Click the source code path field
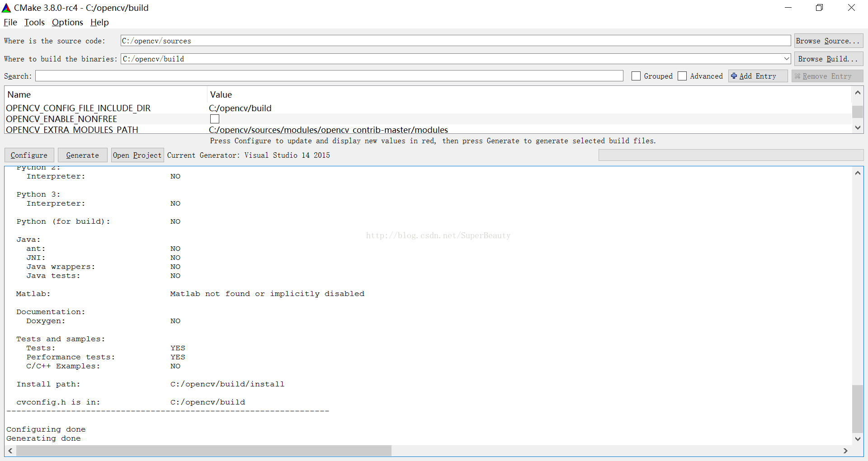 (455, 41)
